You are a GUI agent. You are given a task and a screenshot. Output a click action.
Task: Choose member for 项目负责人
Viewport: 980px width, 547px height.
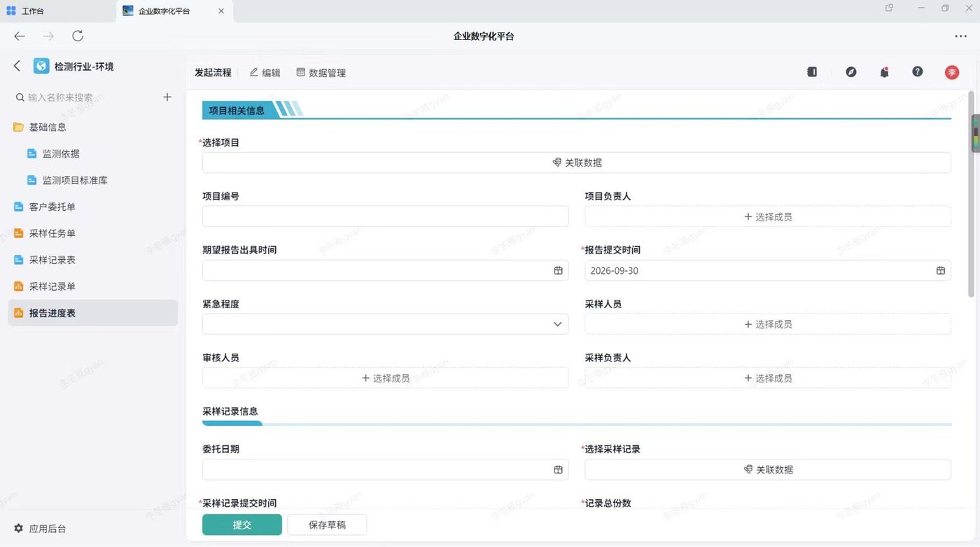768,216
